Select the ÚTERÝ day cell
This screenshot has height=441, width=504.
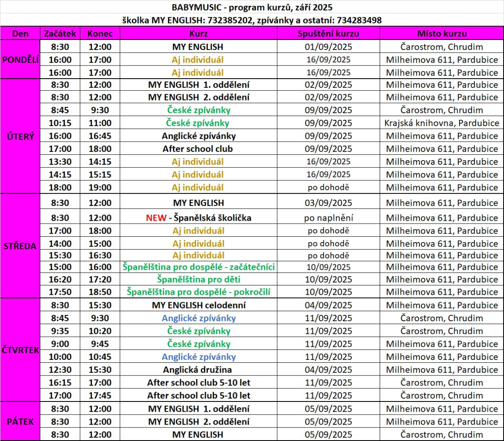click(x=20, y=136)
